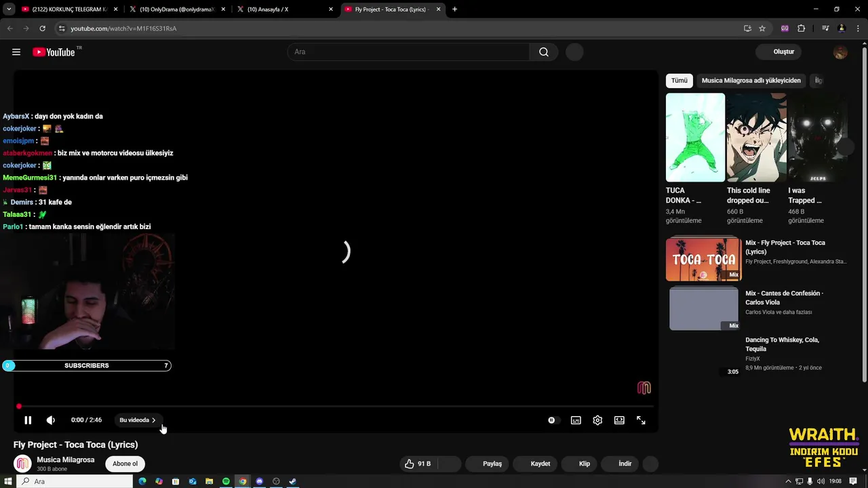The image size is (868, 488).
Task: Select the Tümü filter chip
Action: click(x=679, y=81)
